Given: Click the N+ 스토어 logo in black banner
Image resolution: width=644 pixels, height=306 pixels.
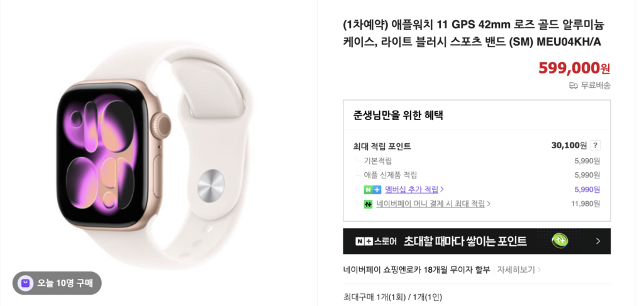Looking at the screenshot, I should tap(376, 241).
